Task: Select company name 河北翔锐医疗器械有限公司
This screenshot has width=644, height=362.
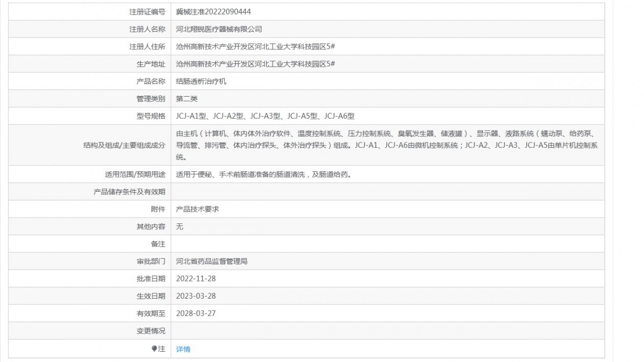Action: point(219,29)
